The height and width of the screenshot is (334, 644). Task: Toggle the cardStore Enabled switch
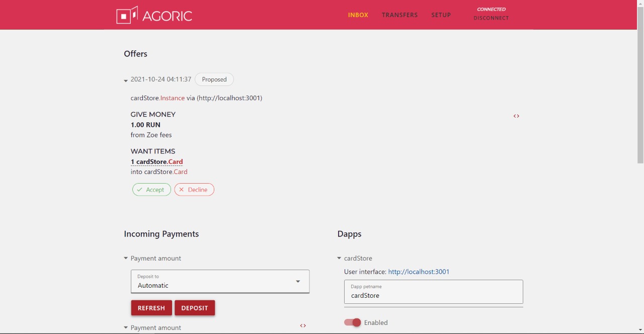click(353, 322)
